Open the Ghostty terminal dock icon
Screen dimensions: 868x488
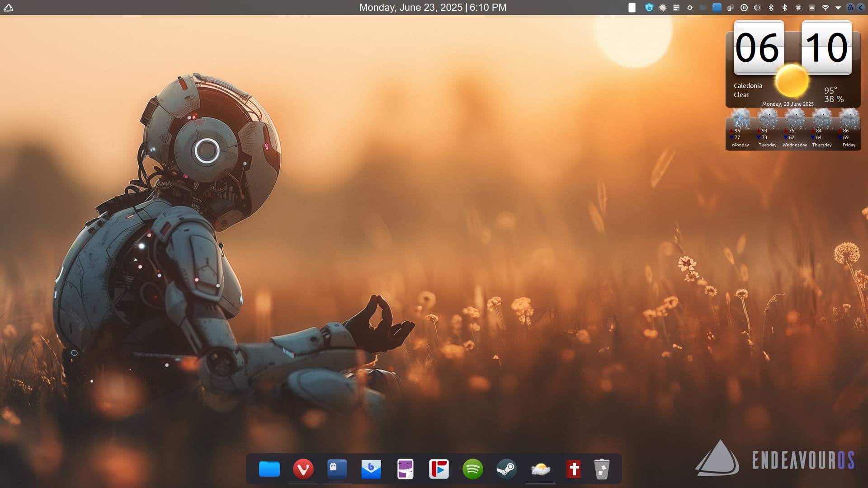click(x=337, y=469)
